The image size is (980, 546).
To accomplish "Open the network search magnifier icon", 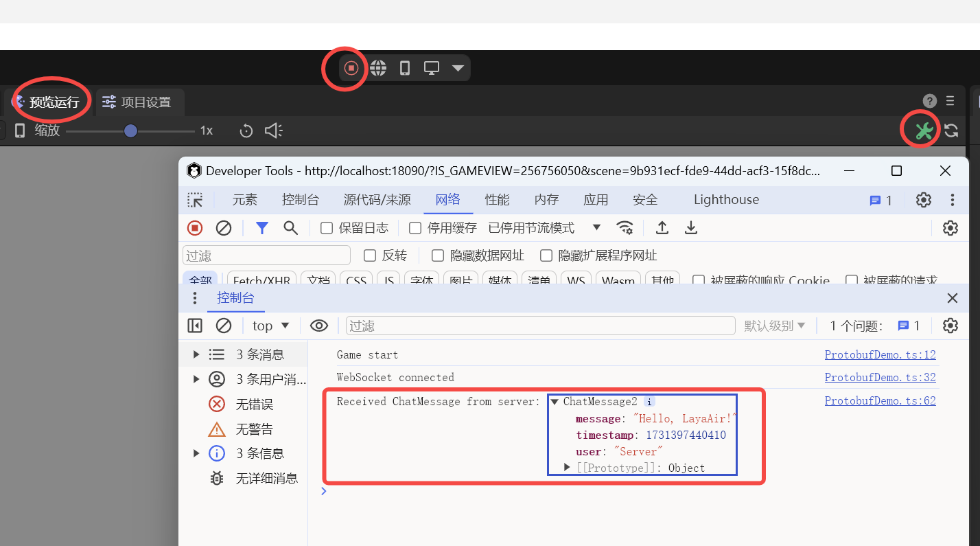I will point(291,228).
